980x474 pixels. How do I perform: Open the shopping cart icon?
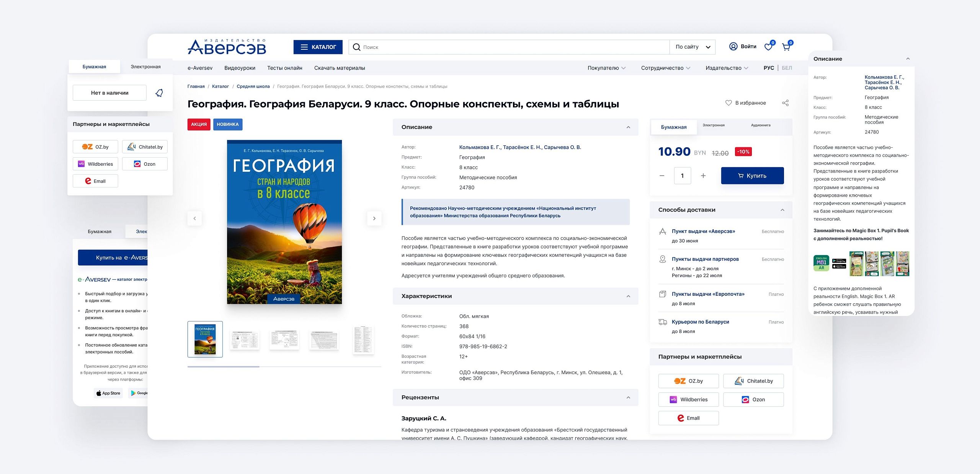pyautogui.click(x=786, y=47)
